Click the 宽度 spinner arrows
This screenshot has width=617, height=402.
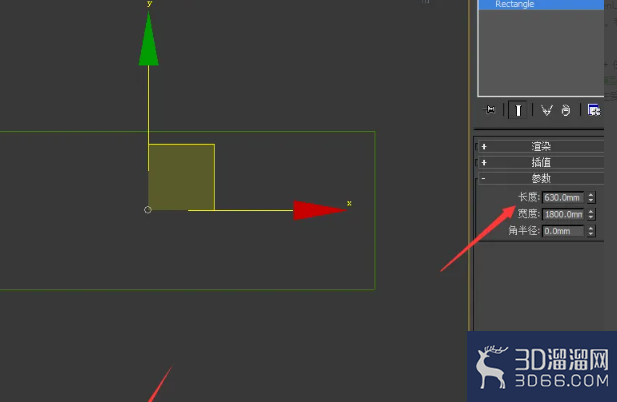coord(591,214)
